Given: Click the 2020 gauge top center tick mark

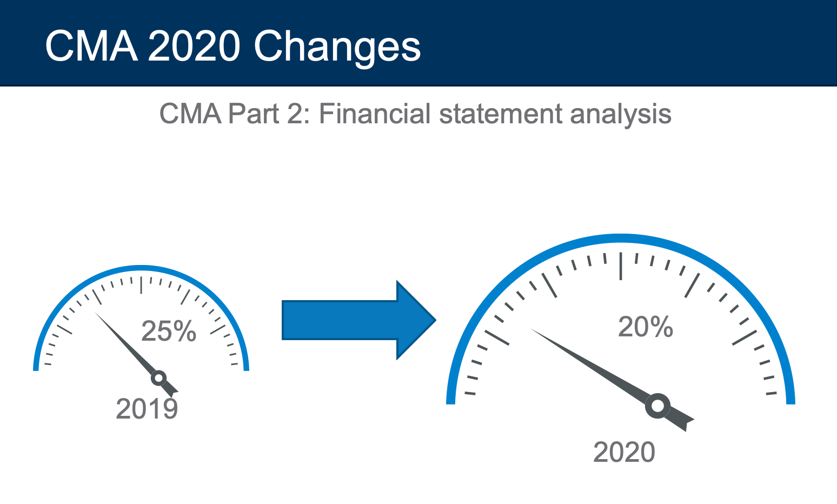Looking at the screenshot, I should coord(621,266).
